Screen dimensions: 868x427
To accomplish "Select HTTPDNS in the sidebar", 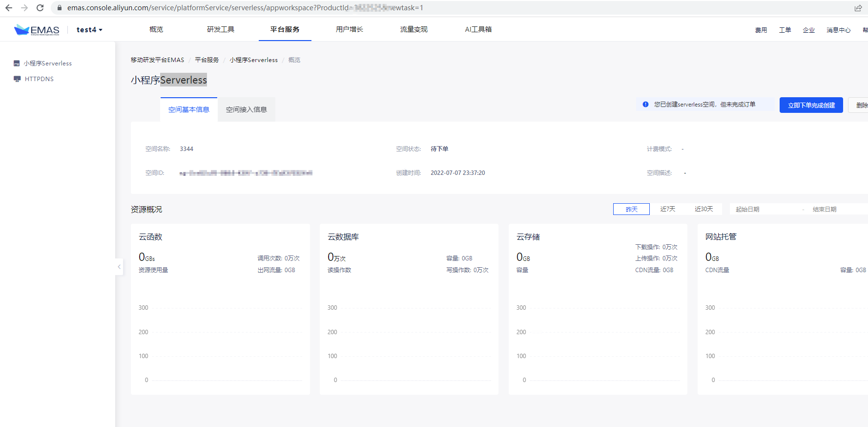I will [39, 79].
